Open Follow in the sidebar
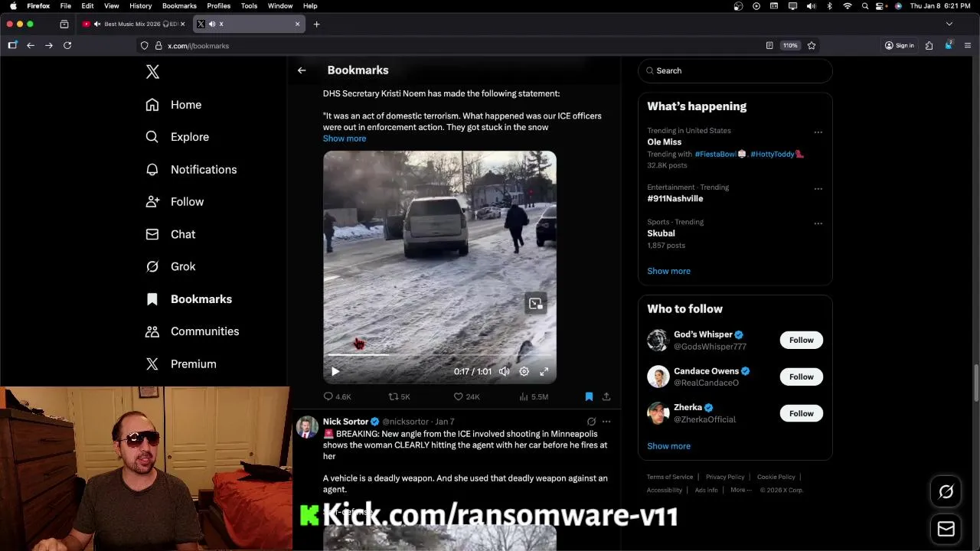The height and width of the screenshot is (551, 980). (175, 202)
